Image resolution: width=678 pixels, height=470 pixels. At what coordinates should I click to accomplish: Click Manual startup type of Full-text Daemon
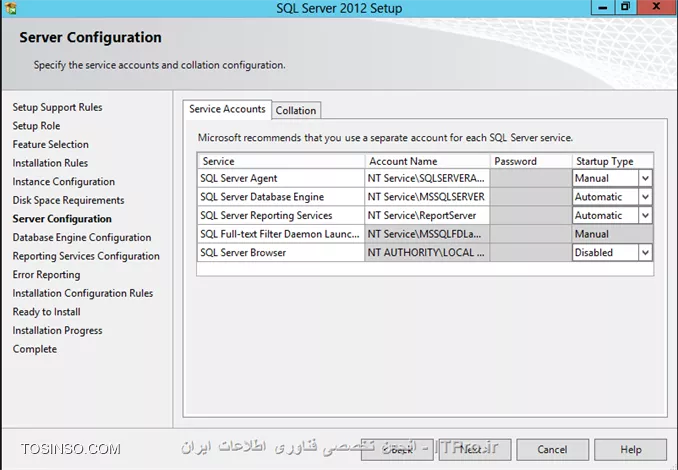(x=612, y=234)
